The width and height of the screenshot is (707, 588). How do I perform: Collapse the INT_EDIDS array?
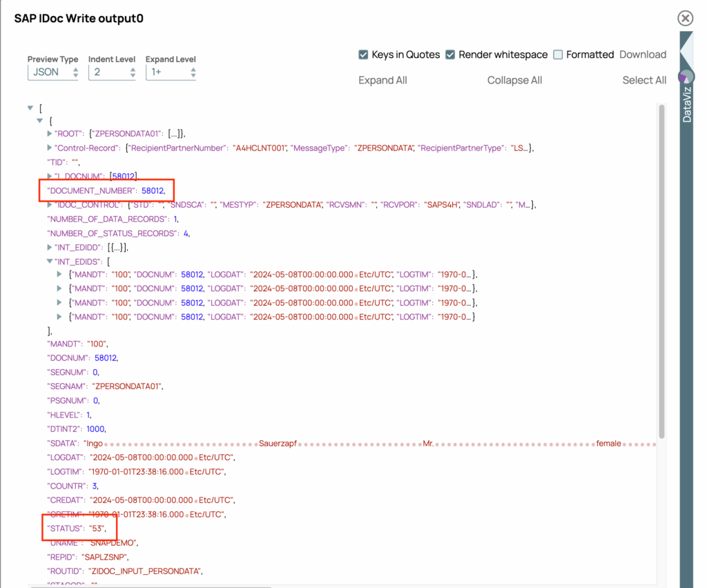point(49,262)
